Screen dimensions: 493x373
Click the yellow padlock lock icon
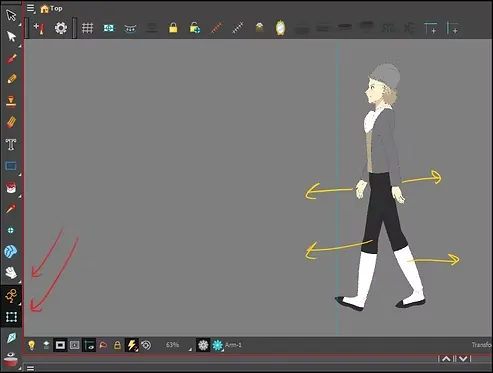tap(173, 28)
